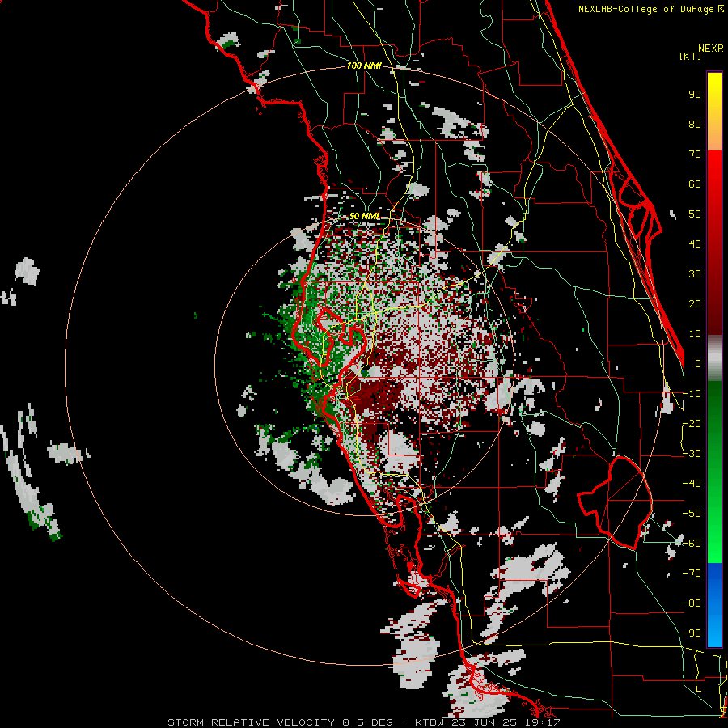
Task: Click the Storm Relative Velocity caption at bottom
Action: [363, 722]
